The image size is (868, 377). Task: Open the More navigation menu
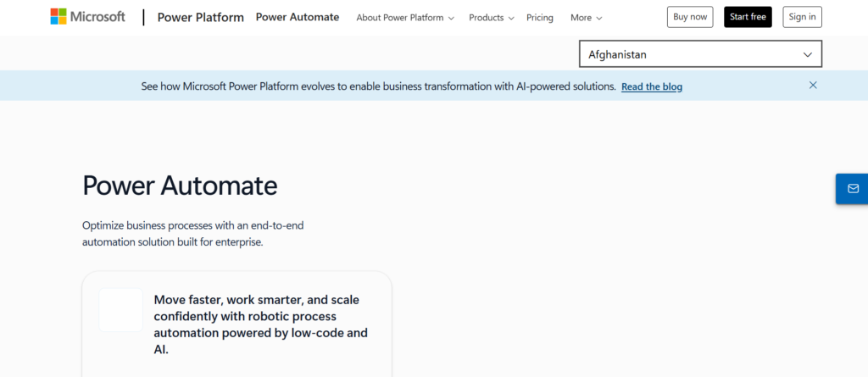click(587, 18)
